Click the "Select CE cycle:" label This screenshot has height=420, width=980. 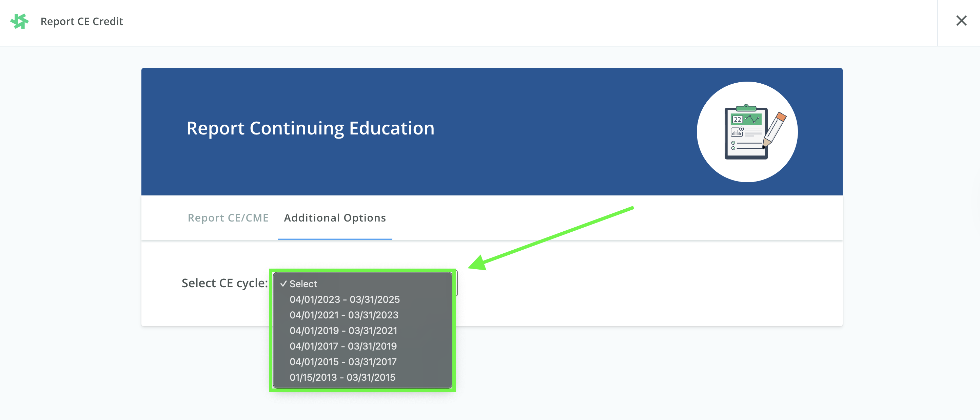224,283
